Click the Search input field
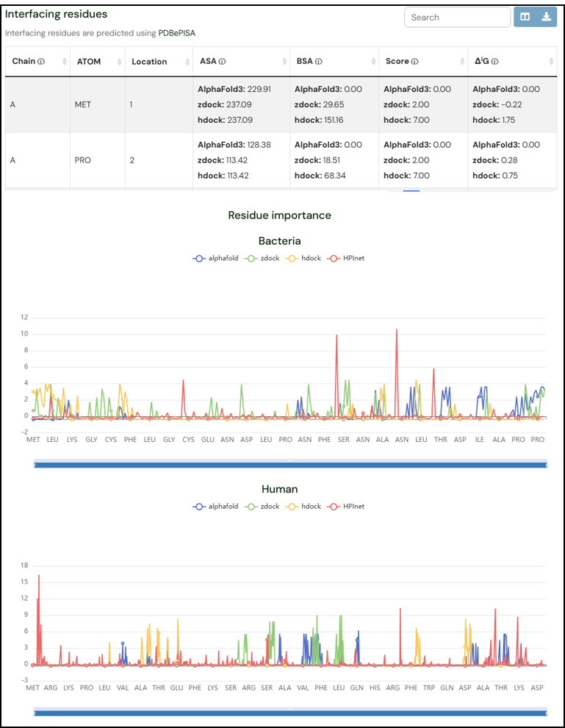Viewport: 565px width, 728px height. click(456, 17)
